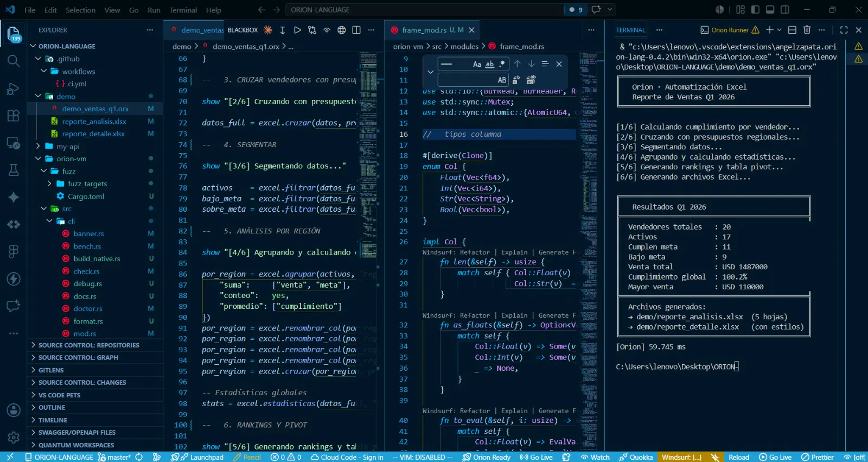The image size is (868, 462).
Task: Open the File menu
Action: (30, 10)
